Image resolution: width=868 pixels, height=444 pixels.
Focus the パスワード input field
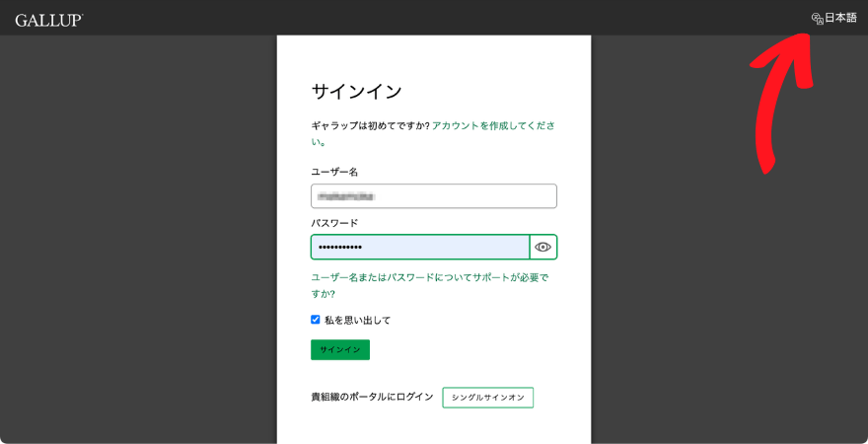pos(420,247)
